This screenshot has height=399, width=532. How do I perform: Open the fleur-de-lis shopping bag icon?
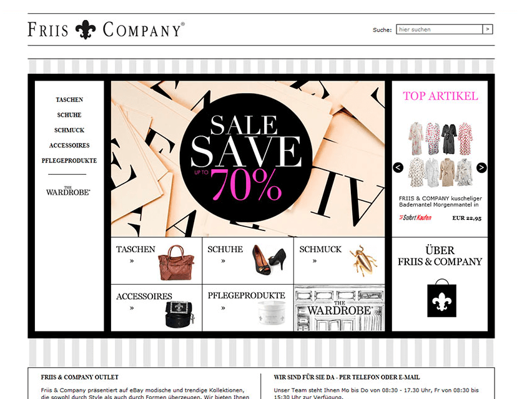click(441, 298)
